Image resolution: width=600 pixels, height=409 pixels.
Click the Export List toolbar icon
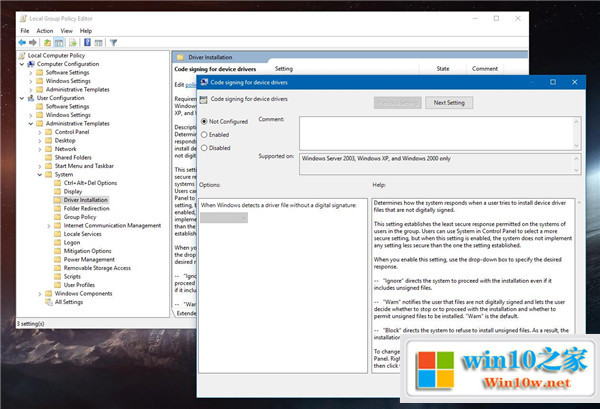[x=73, y=42]
